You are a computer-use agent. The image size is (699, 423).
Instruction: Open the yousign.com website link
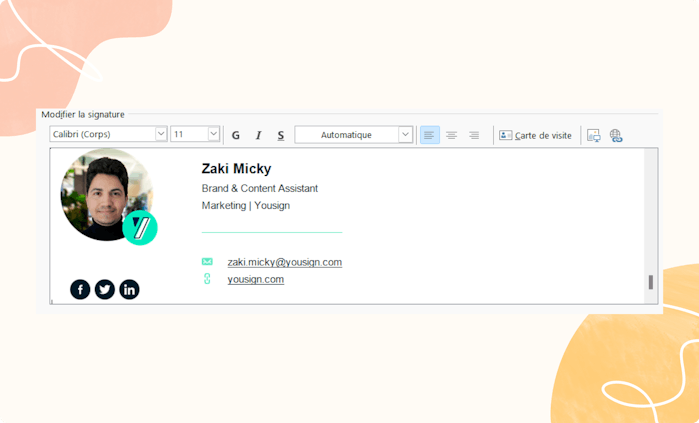click(256, 279)
